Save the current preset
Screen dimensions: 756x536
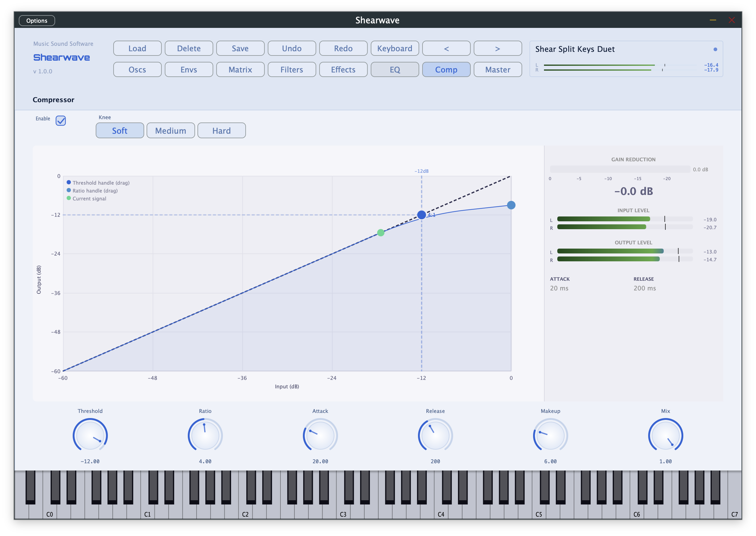(240, 49)
